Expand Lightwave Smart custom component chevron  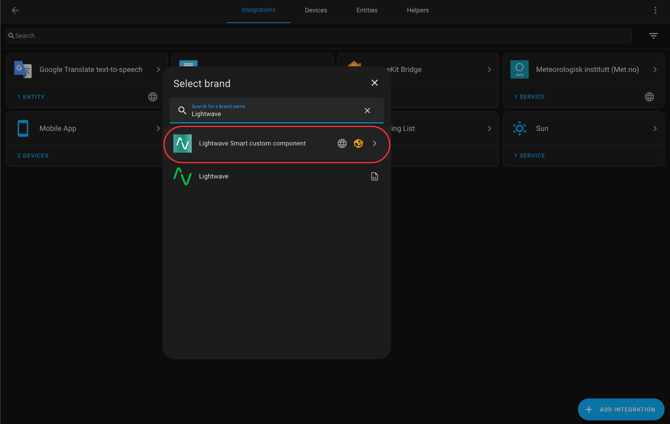[375, 144]
